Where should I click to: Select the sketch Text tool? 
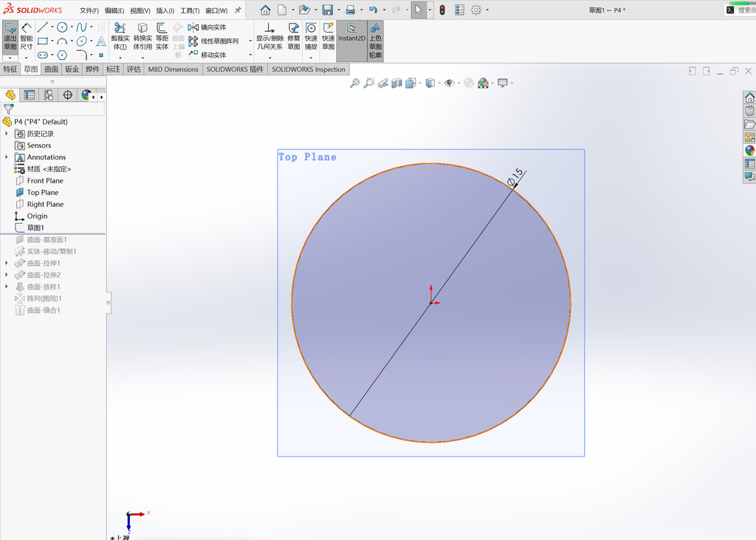(100, 41)
